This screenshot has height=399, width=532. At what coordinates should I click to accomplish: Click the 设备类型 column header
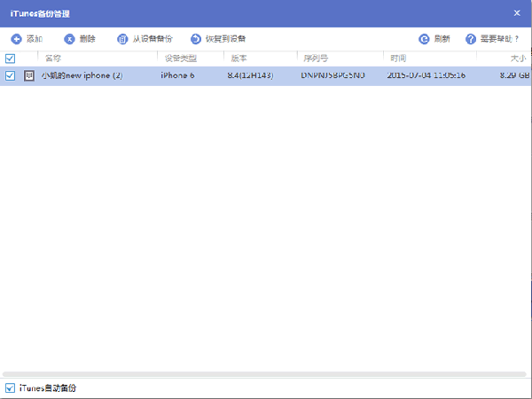coord(180,59)
